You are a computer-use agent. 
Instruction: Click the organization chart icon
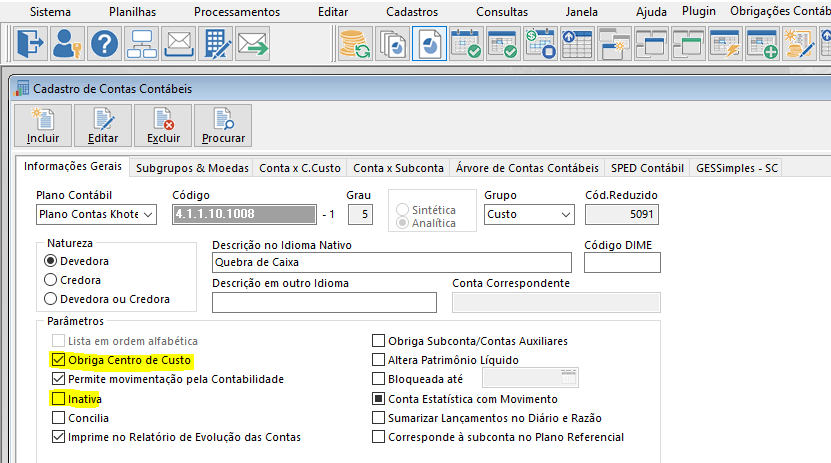point(142,43)
